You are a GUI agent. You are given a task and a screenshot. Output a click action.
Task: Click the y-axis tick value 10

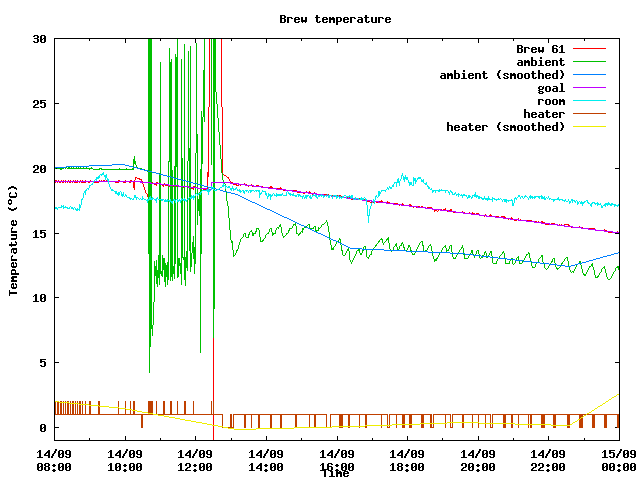pos(40,298)
